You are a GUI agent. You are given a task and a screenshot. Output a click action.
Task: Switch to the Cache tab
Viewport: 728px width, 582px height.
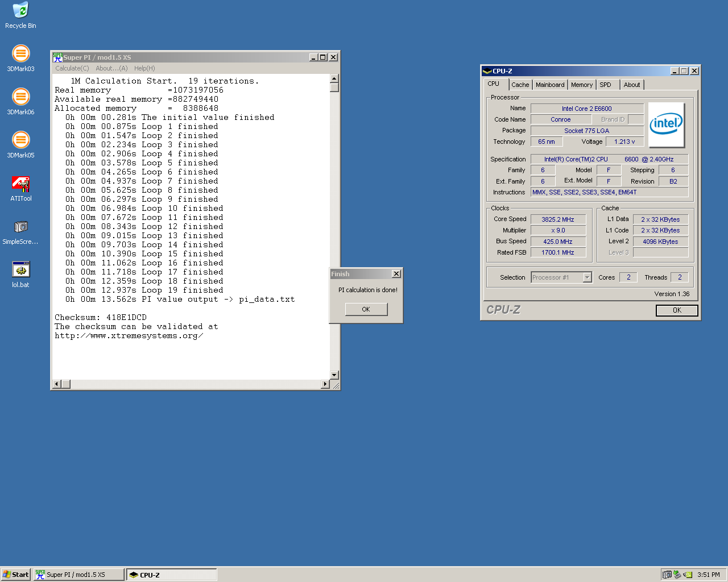coord(520,85)
